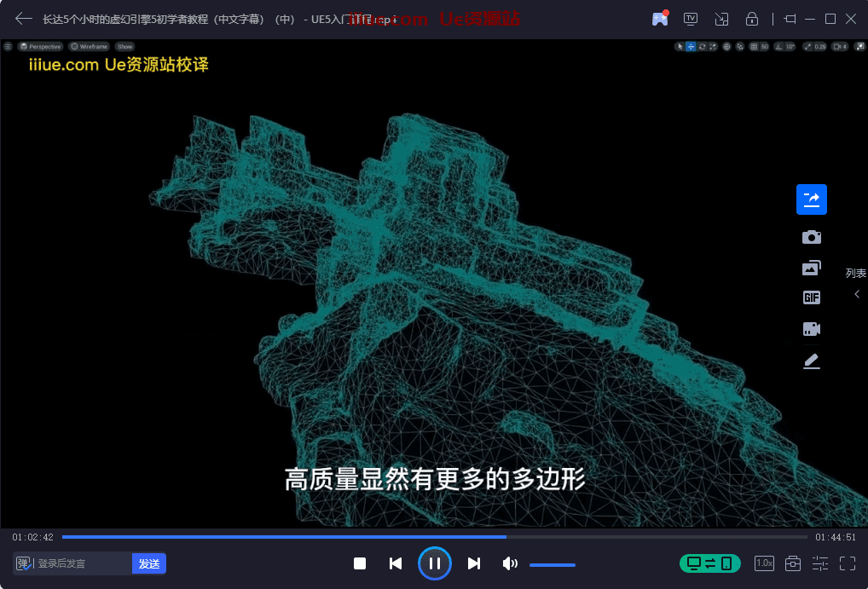Click the back arrow in title bar
This screenshot has width=868, height=589.
coord(23,19)
